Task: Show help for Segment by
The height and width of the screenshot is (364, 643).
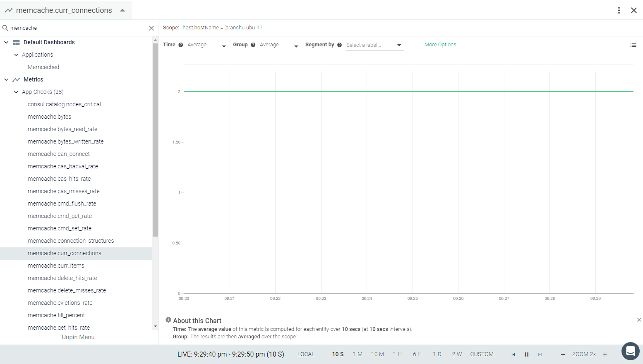Action: tap(339, 45)
